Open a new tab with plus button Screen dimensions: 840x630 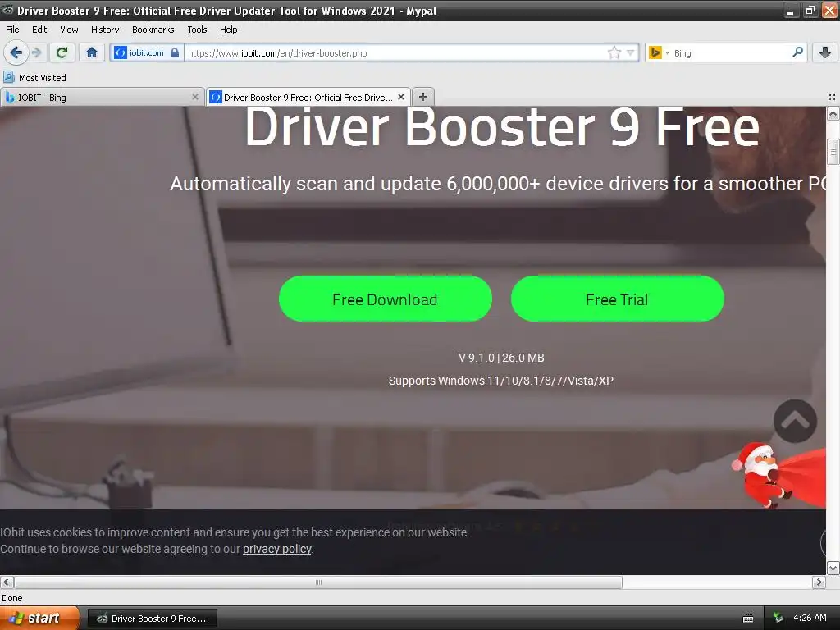[423, 97]
